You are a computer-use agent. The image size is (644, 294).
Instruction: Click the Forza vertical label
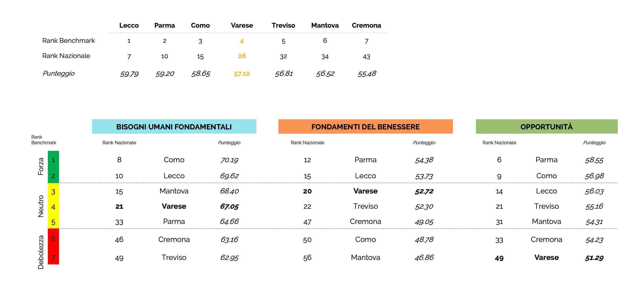click(x=41, y=166)
